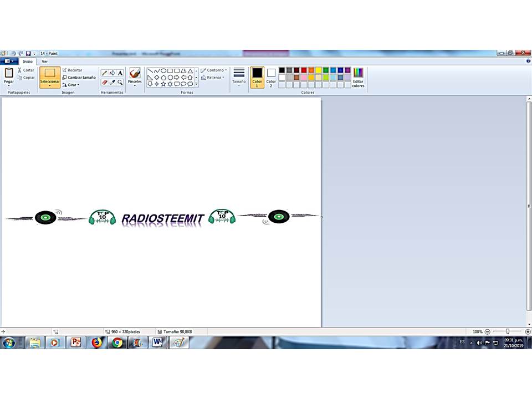
Task: Choose the yellow color swatch
Action: tap(318, 70)
